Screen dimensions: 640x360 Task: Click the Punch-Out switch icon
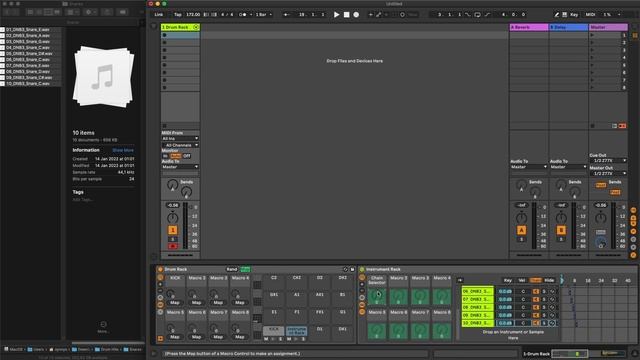click(x=487, y=15)
